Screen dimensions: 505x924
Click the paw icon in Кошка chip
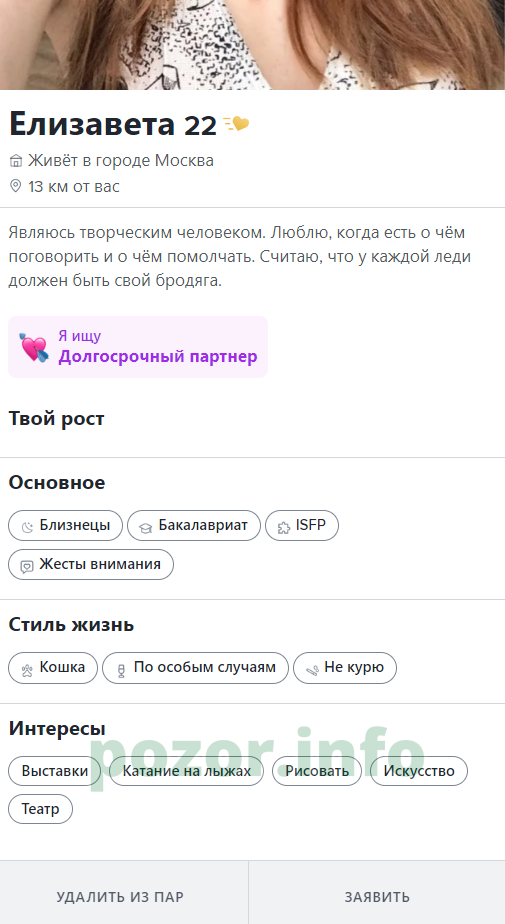click(x=27, y=669)
